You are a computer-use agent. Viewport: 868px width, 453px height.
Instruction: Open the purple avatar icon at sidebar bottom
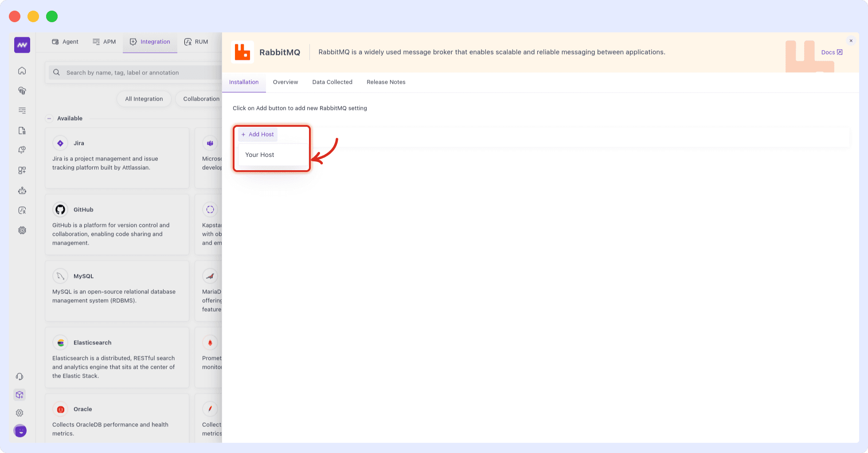click(x=20, y=430)
